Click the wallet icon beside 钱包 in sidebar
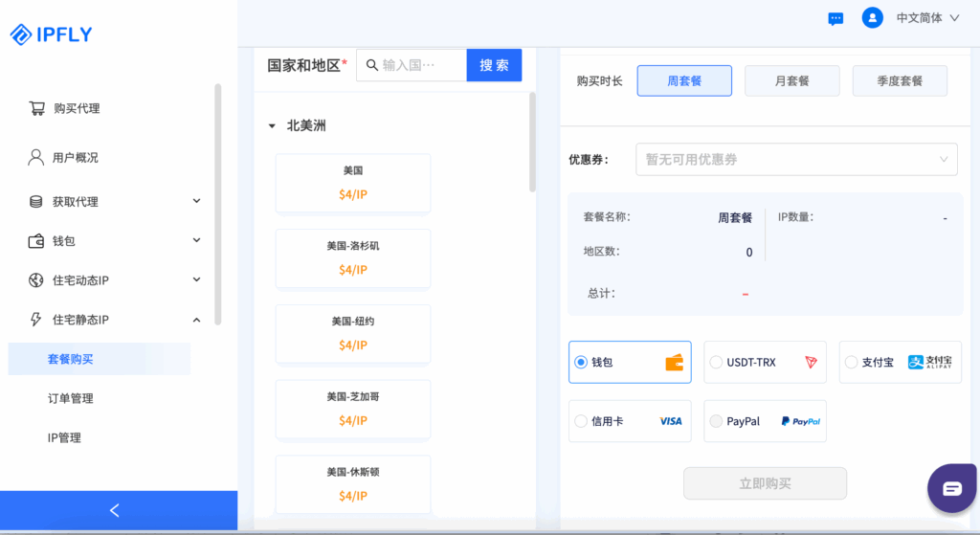This screenshot has height=535, width=980. point(35,240)
